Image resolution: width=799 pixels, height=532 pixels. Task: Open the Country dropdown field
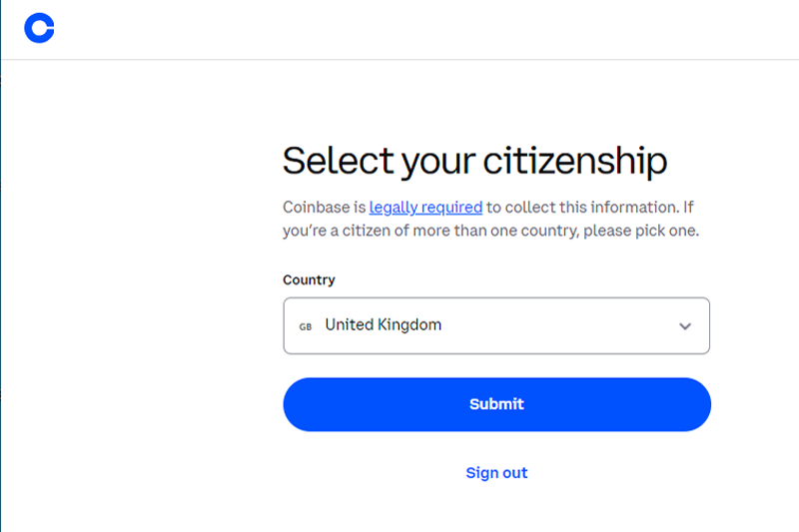click(x=496, y=325)
